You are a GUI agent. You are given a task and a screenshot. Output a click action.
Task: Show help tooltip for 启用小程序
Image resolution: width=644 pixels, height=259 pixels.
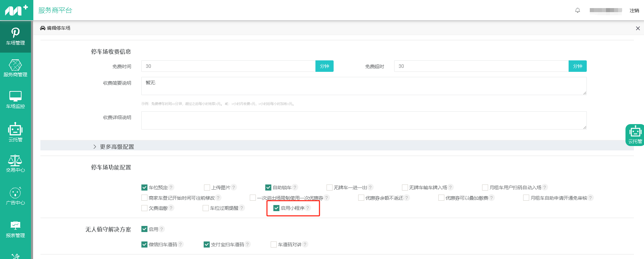[308, 208]
